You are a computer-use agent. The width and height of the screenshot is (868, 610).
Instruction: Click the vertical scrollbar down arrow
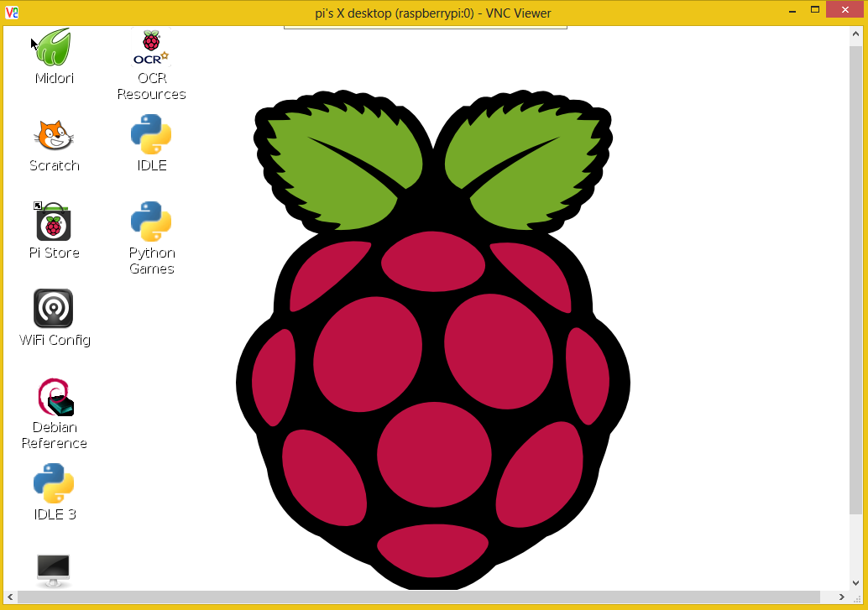click(855, 583)
